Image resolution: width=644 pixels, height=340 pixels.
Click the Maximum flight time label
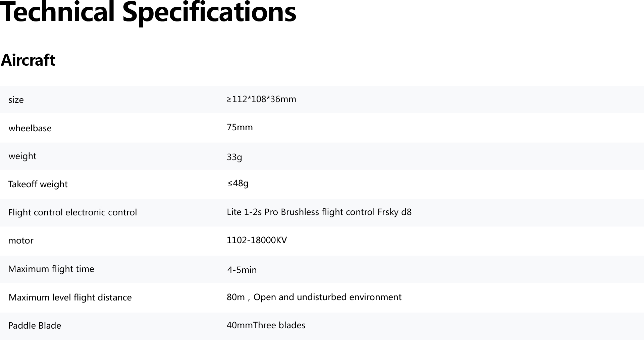click(51, 269)
